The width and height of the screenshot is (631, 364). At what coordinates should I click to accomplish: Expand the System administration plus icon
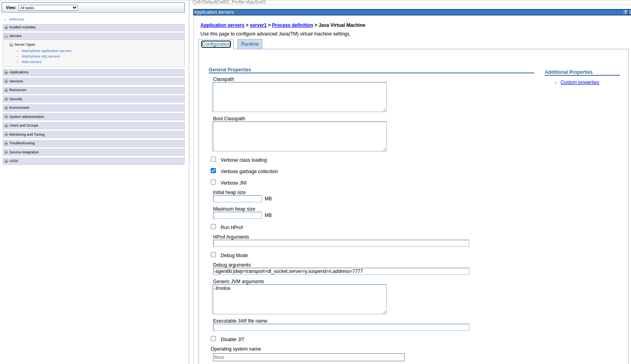[x=6, y=117]
